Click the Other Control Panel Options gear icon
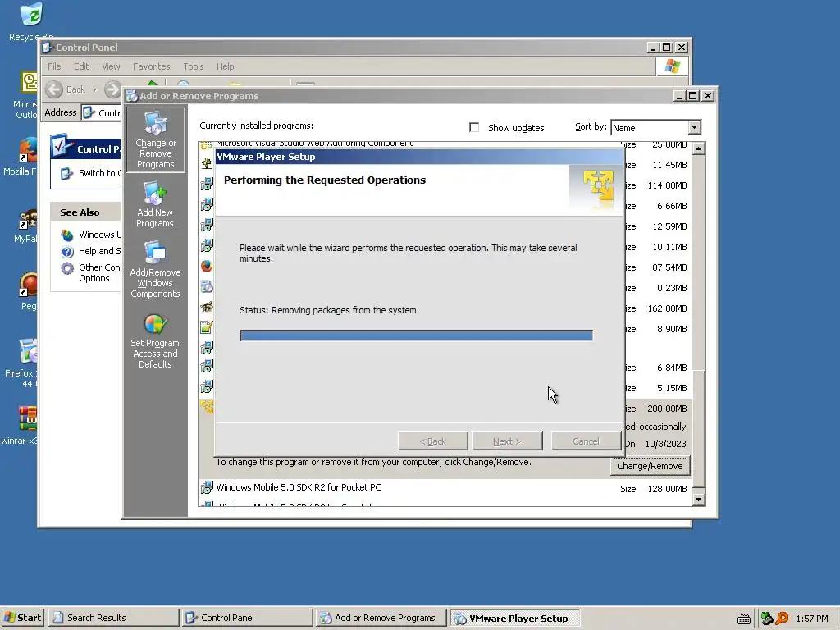The width and height of the screenshot is (840, 630). tap(67, 268)
